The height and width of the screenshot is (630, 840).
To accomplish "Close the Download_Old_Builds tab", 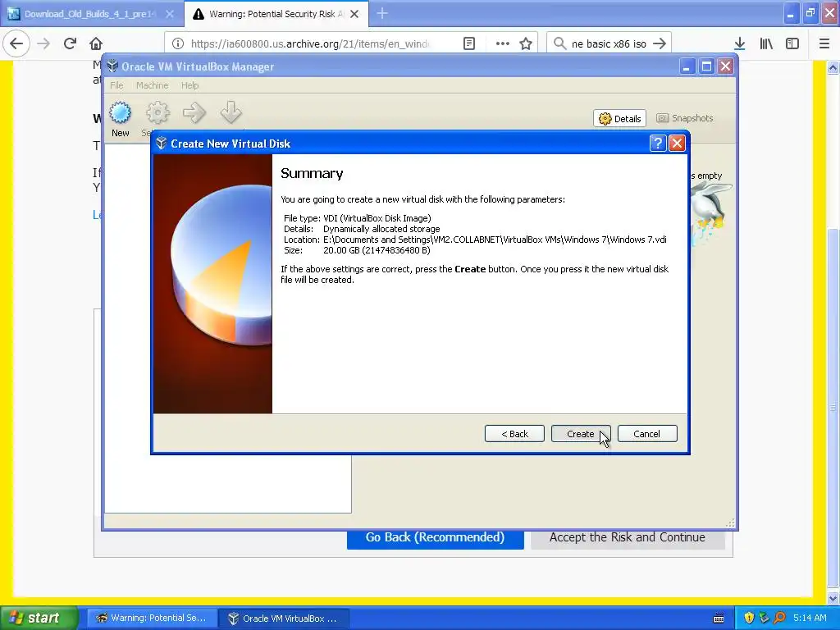I will (x=170, y=14).
